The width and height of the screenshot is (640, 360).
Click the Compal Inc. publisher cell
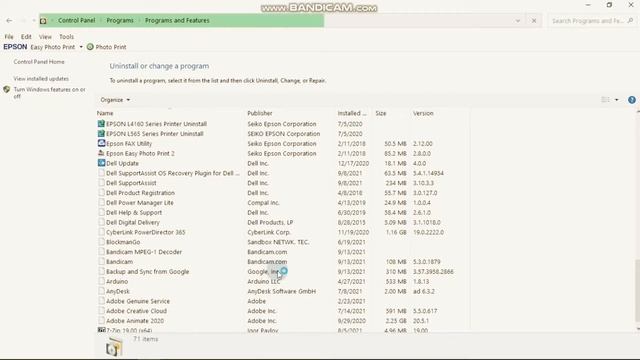[263, 202]
